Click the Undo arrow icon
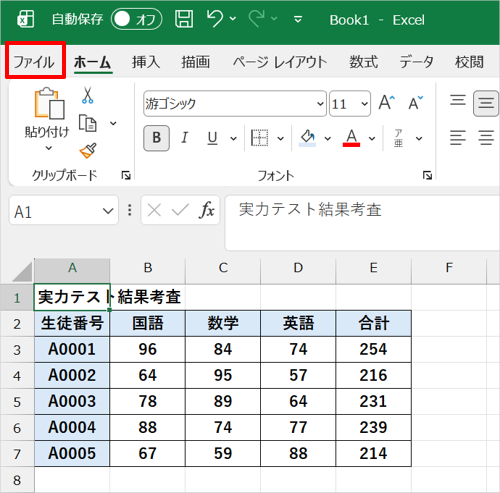 tap(215, 18)
